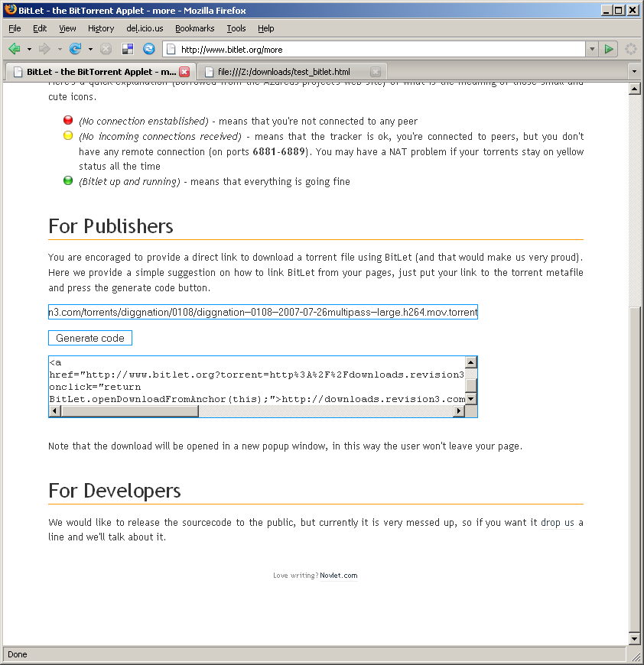644x665 pixels.
Task: Click the green Go arrow button
Action: click(609, 49)
